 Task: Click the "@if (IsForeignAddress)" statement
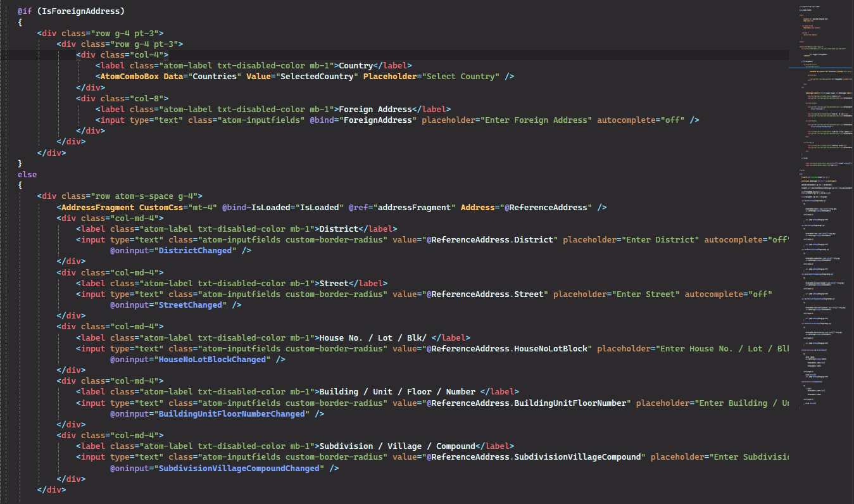tap(71, 11)
